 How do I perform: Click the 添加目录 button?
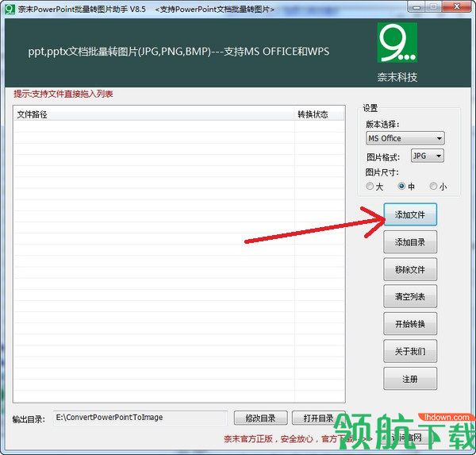click(410, 242)
